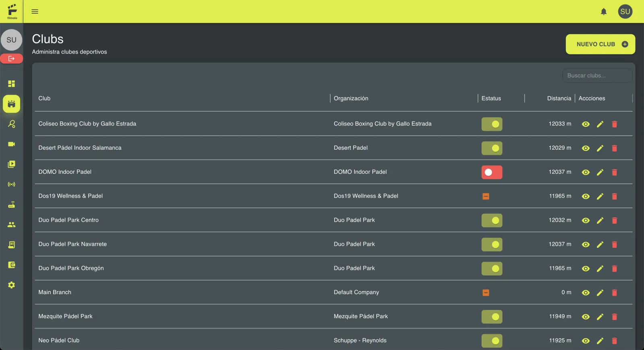Sort by the Club column header
The height and width of the screenshot is (350, 644).
coord(44,99)
